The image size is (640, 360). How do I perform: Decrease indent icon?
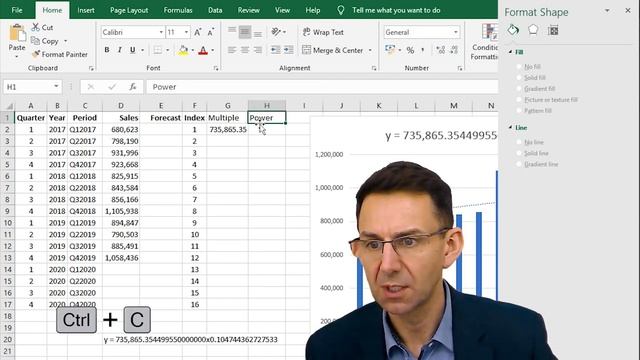276,50
